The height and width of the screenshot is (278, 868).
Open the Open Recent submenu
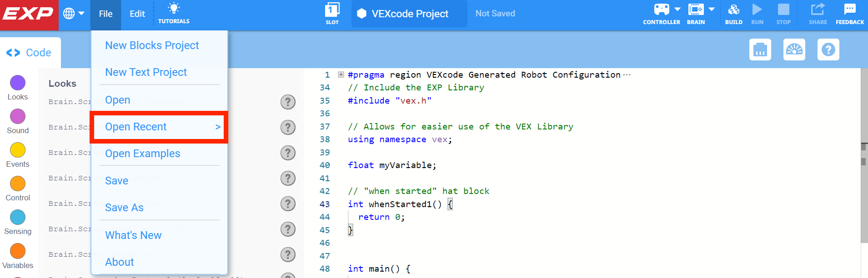click(159, 127)
